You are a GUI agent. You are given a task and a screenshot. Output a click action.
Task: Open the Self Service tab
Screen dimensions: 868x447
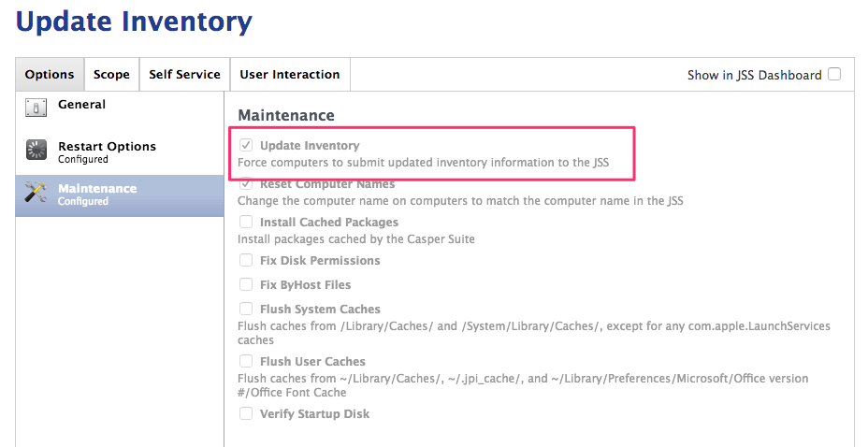coord(185,74)
